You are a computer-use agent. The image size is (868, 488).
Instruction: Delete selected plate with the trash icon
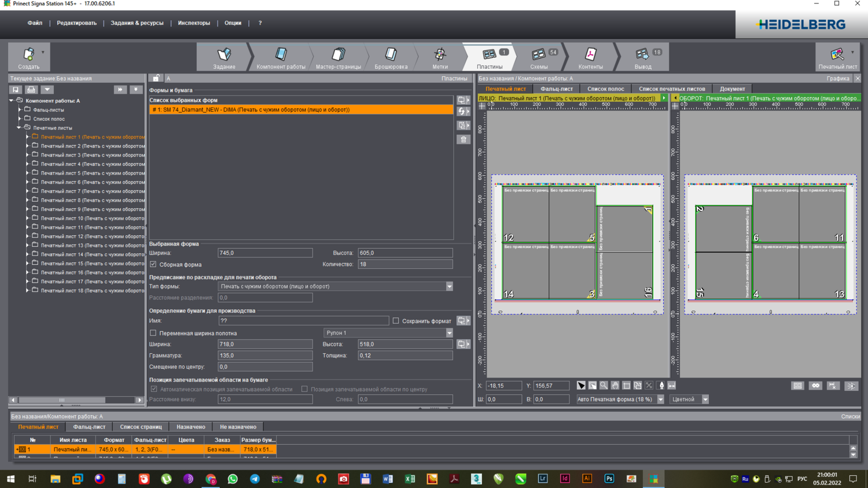click(463, 139)
